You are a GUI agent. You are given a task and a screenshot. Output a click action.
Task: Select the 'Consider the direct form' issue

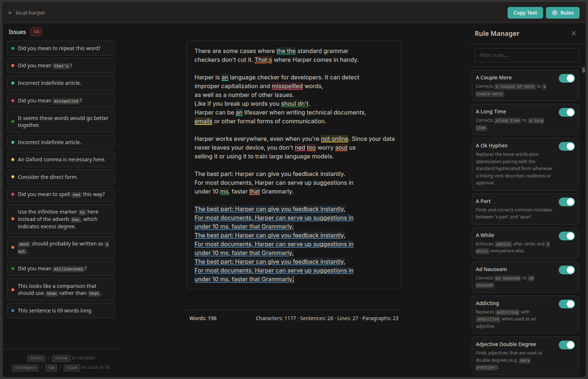coord(61,177)
